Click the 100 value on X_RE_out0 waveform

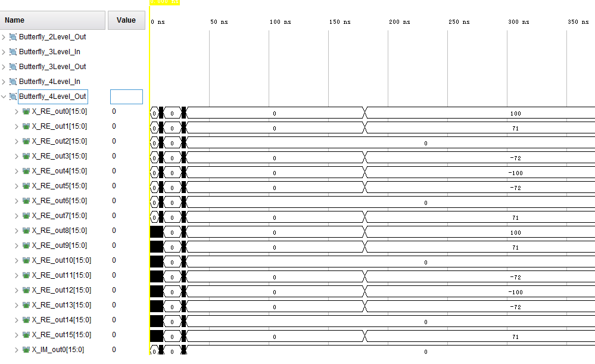(x=515, y=113)
